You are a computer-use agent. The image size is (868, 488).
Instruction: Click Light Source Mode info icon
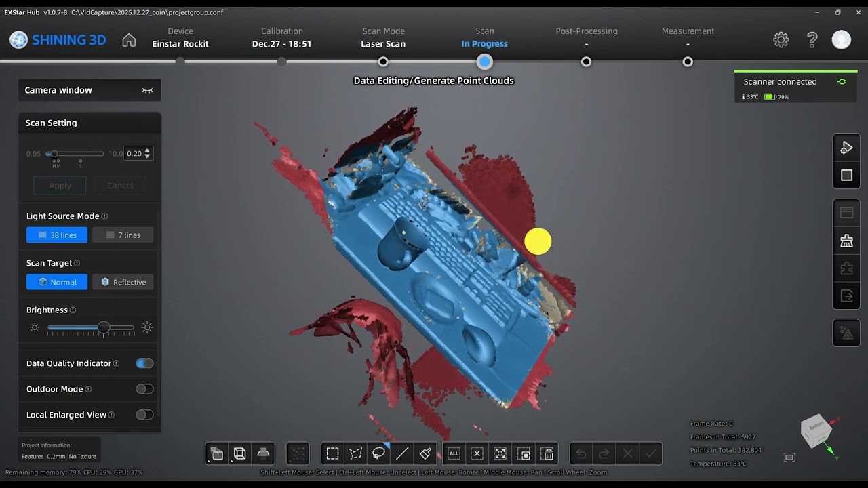pos(104,216)
